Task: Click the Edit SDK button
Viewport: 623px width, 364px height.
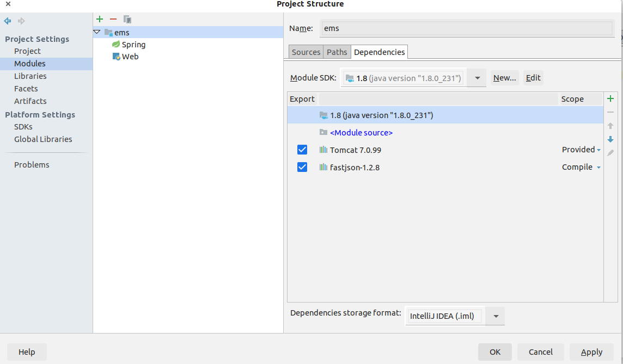Action: (x=533, y=78)
